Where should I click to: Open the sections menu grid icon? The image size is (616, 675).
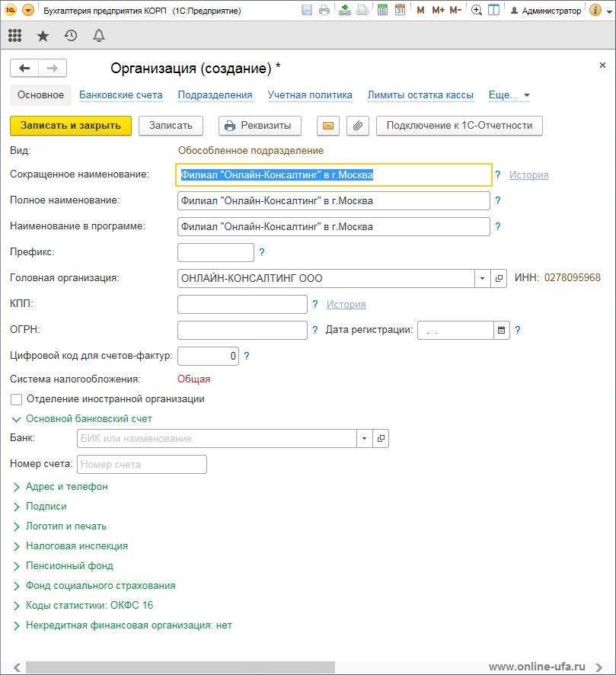tap(14, 35)
